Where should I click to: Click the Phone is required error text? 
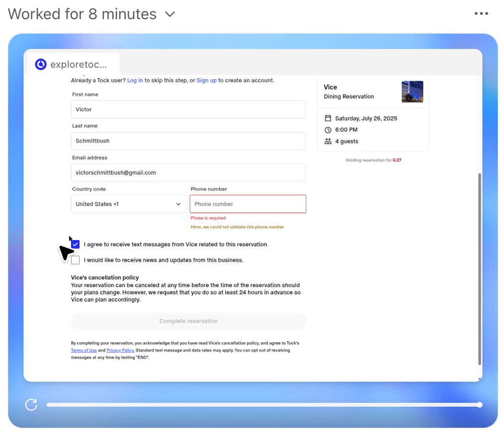click(x=208, y=218)
